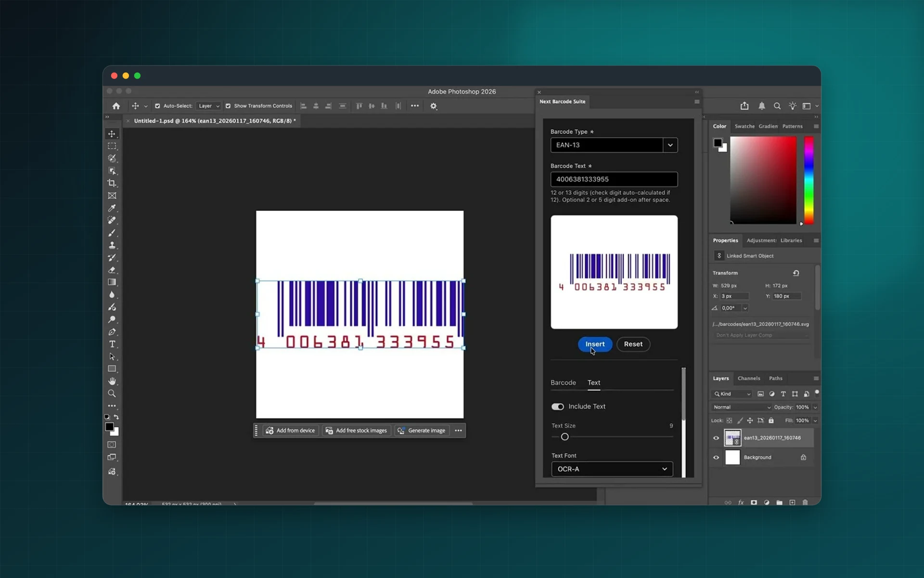This screenshot has width=924, height=578.
Task: Select the Clone Stamp tool
Action: (x=112, y=245)
